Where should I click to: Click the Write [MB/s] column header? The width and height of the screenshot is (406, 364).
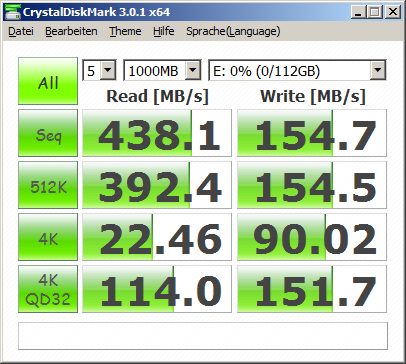pos(313,96)
